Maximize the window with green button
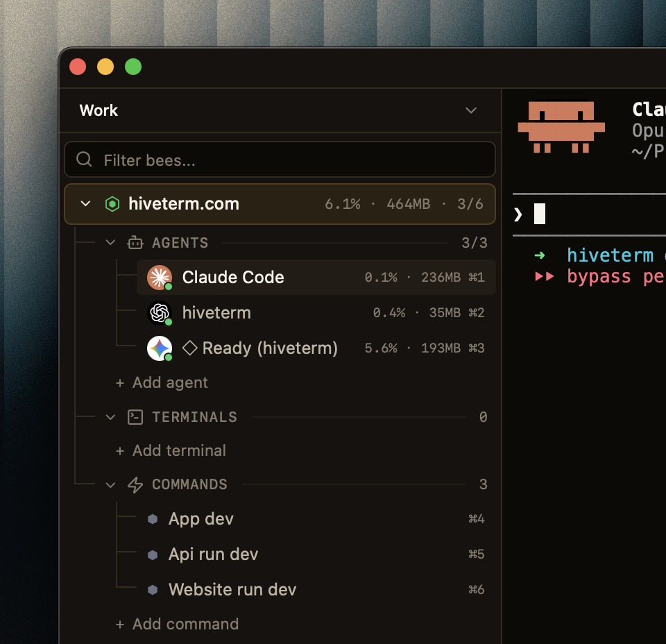666x644 pixels. click(x=133, y=67)
